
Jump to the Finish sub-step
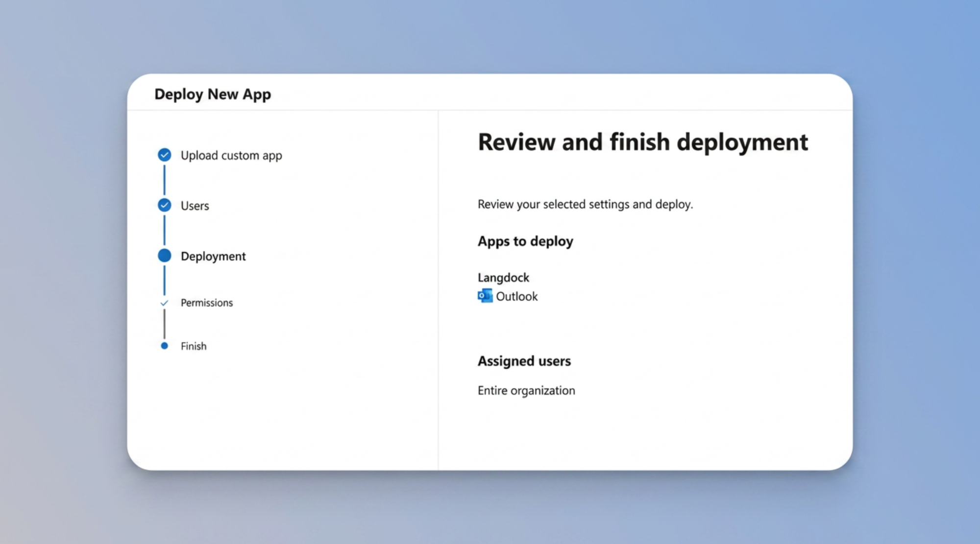click(194, 346)
